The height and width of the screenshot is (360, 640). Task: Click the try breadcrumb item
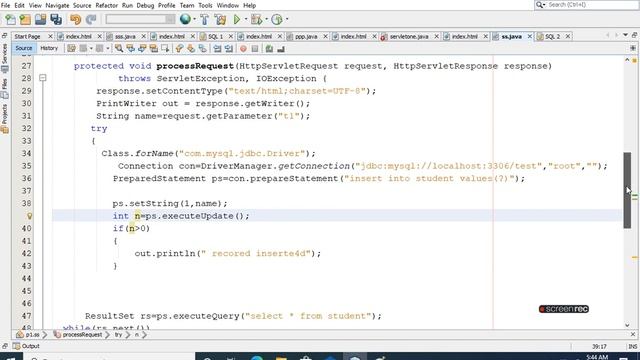tap(118, 335)
